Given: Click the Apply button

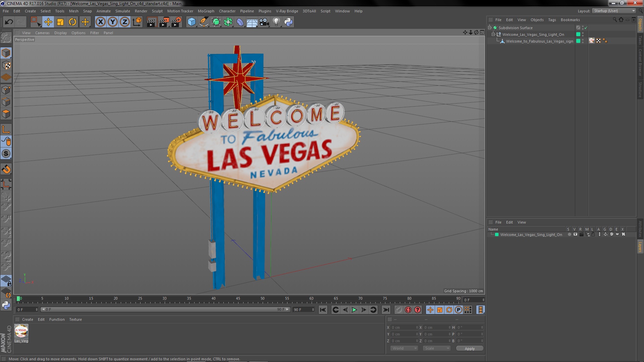Looking at the screenshot, I should (x=470, y=349).
